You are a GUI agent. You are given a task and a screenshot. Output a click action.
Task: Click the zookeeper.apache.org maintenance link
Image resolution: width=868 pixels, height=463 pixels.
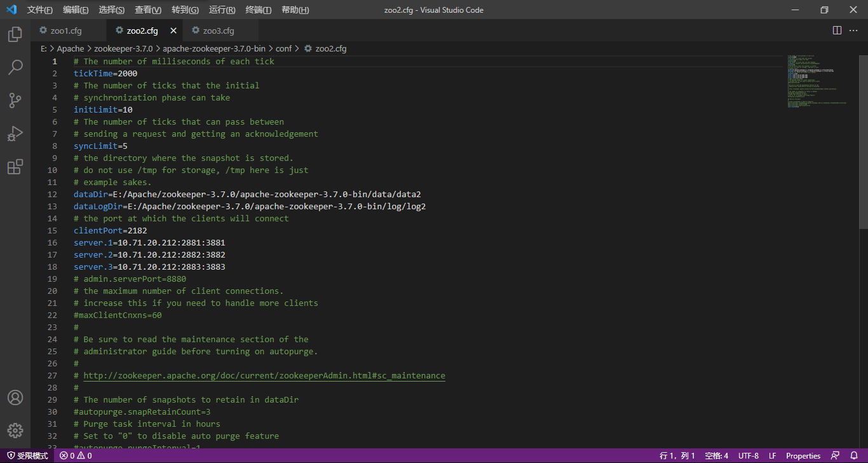click(x=264, y=376)
